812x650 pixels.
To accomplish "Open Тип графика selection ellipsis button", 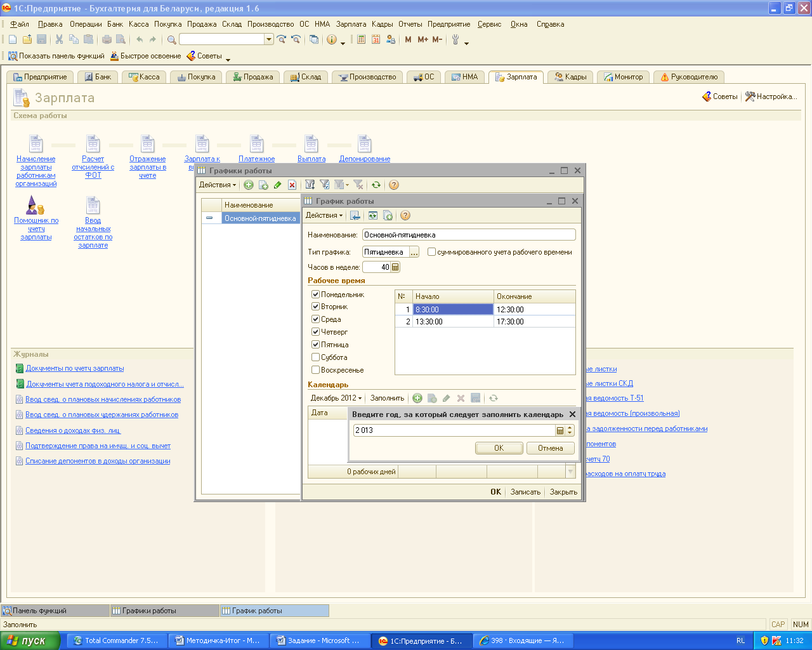I will tap(414, 252).
